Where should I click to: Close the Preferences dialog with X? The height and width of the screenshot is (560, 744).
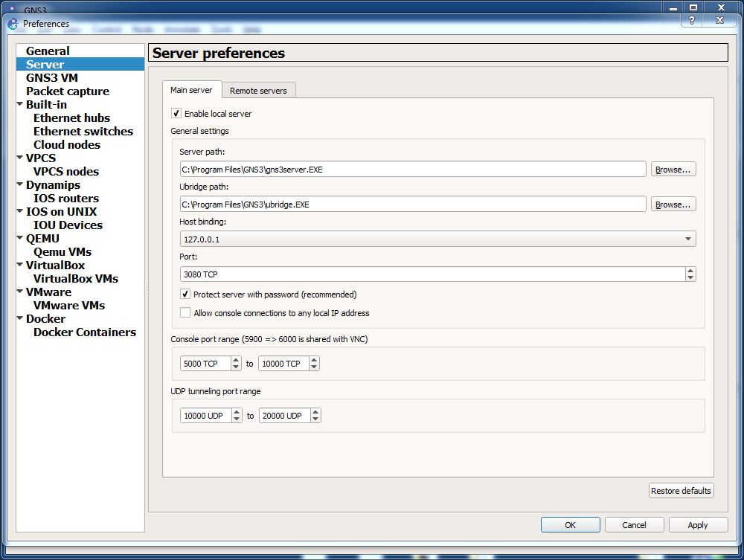tap(719, 20)
